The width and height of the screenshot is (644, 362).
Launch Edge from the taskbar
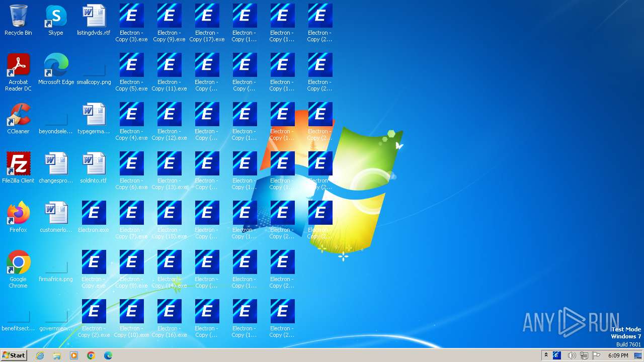click(x=108, y=355)
